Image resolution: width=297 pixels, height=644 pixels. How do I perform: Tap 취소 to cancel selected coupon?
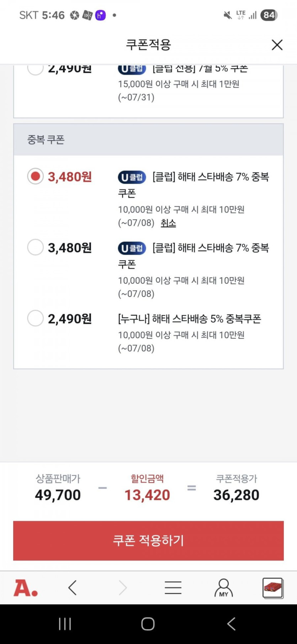pos(168,223)
